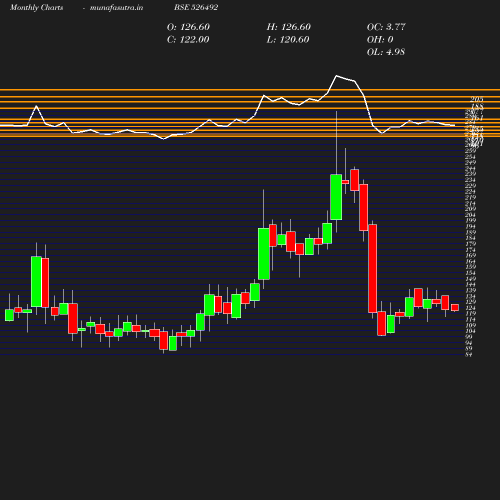Select the close value 'C: 122.00'
This screenshot has width=500, height=500.
(x=188, y=40)
